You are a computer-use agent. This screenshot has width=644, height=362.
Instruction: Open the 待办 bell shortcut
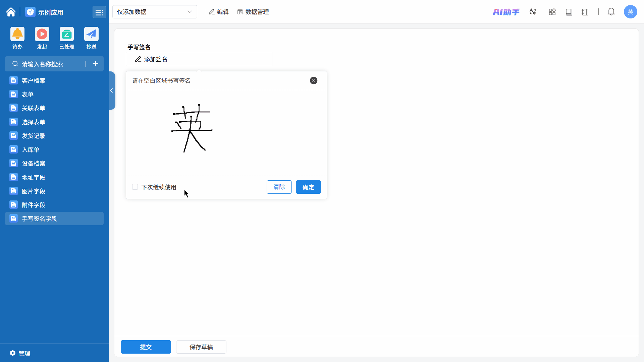tap(17, 34)
